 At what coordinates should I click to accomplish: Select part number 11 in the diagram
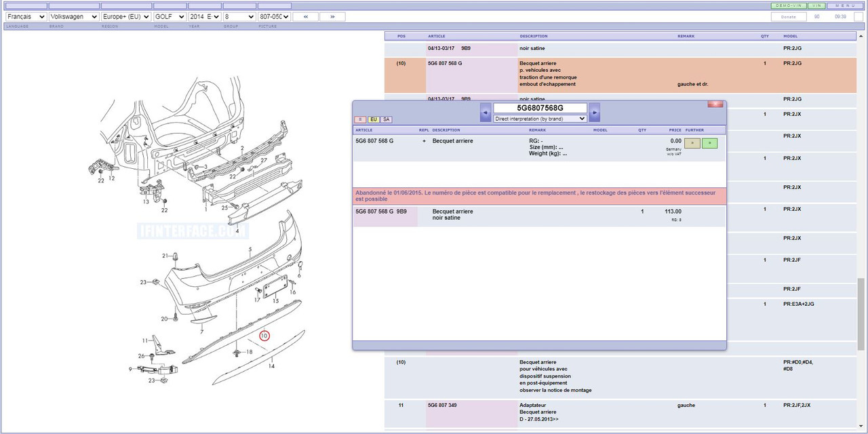[145, 340]
